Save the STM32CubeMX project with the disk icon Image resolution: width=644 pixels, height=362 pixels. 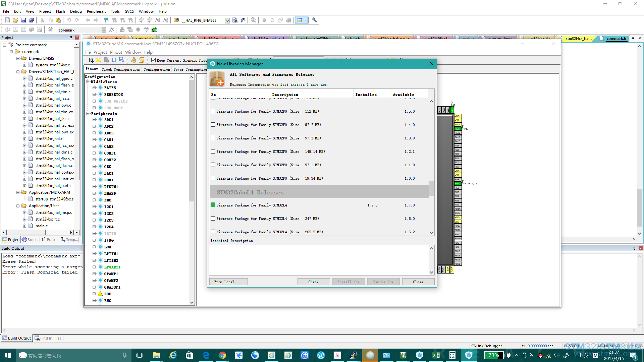[114, 60]
